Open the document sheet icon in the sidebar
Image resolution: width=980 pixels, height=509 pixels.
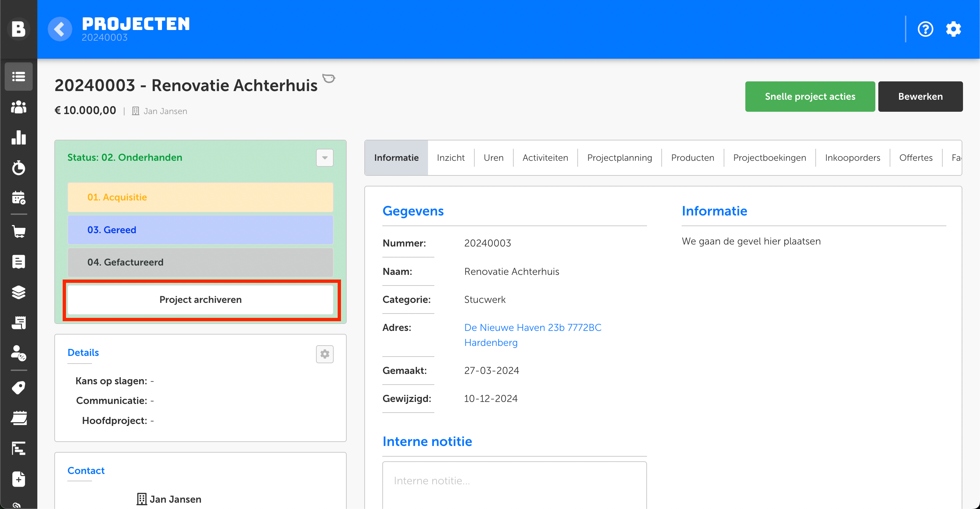(19, 262)
